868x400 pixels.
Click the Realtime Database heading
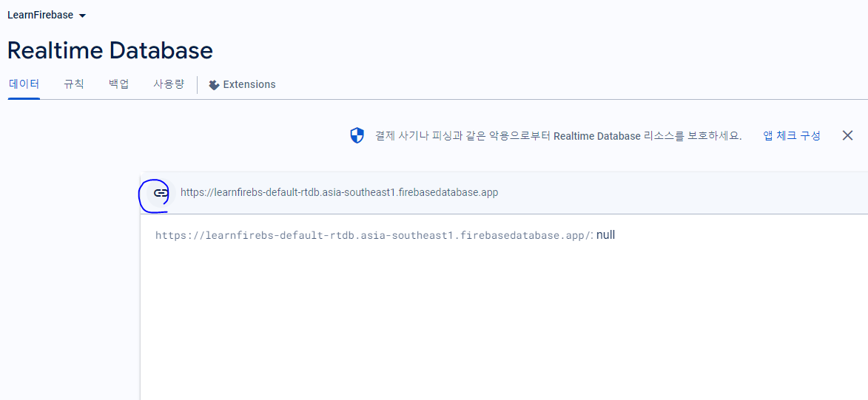[x=110, y=50]
